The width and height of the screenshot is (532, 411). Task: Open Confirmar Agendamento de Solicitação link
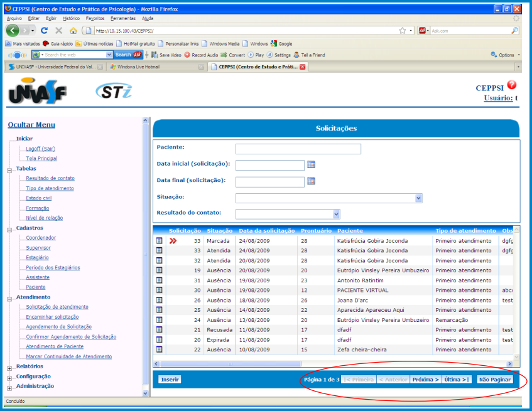click(x=71, y=337)
